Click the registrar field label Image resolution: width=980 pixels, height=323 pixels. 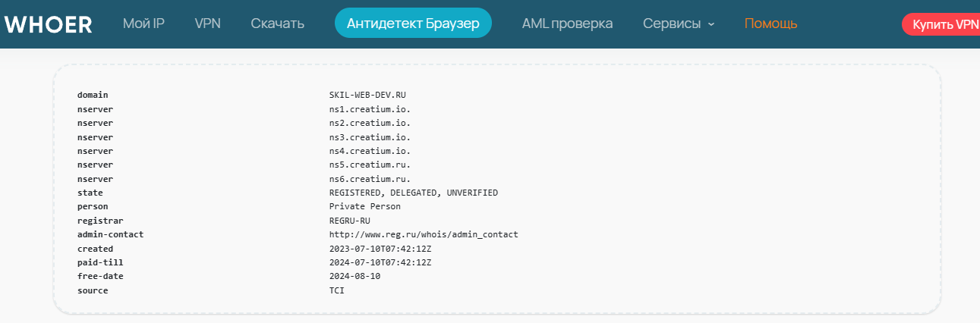[100, 221]
